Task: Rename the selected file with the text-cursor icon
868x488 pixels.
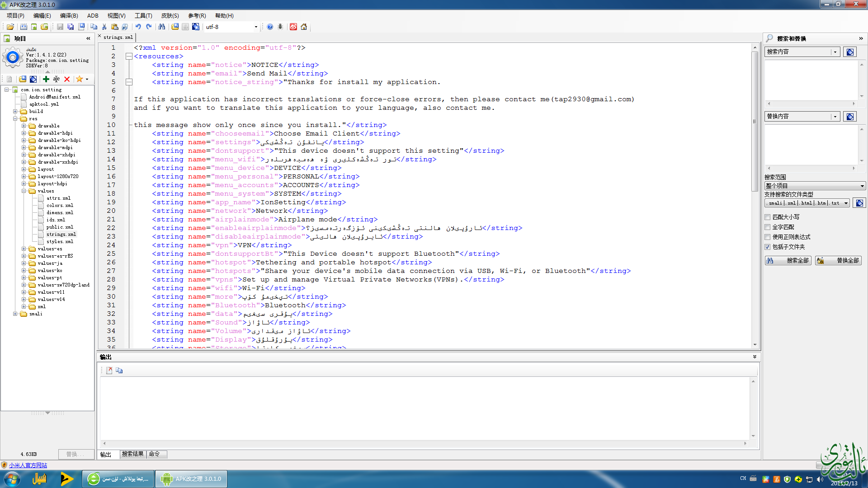Action: (x=57, y=79)
